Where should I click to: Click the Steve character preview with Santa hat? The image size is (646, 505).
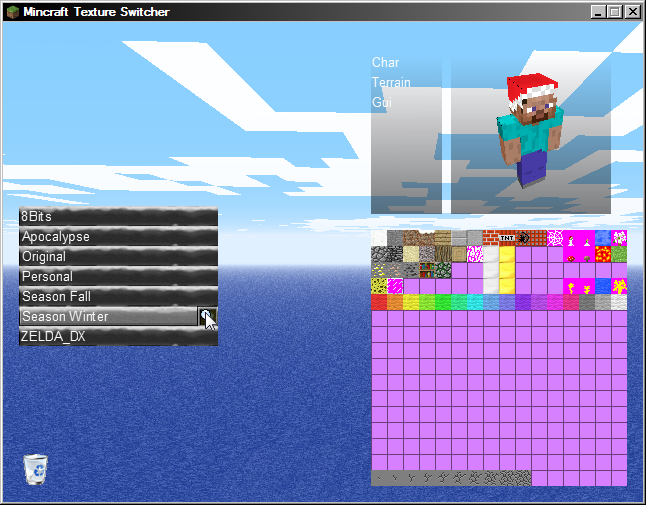(531, 131)
